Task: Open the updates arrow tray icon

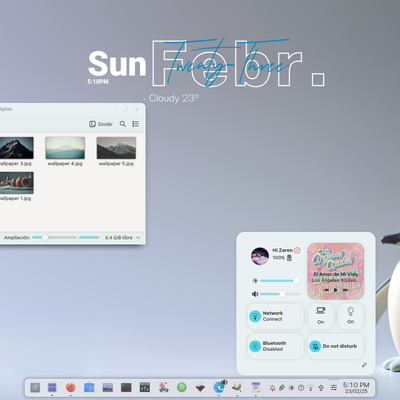Action: (321, 388)
